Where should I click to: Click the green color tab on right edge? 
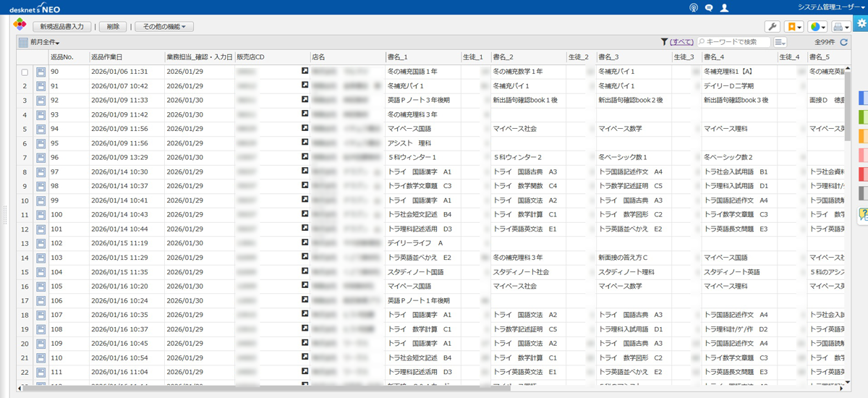[864, 117]
